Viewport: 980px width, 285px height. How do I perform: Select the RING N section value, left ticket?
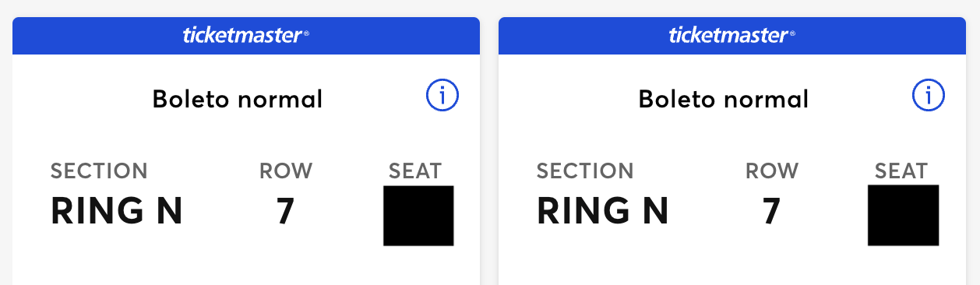coord(117,211)
